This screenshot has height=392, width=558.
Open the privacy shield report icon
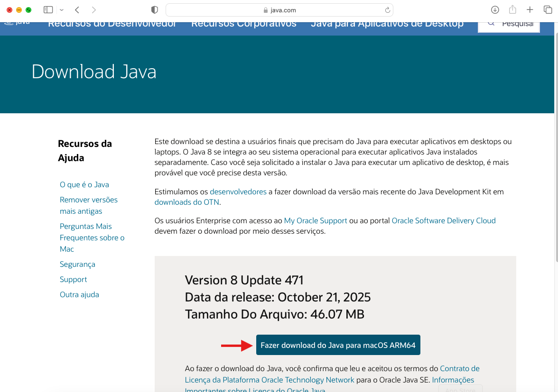coord(154,10)
